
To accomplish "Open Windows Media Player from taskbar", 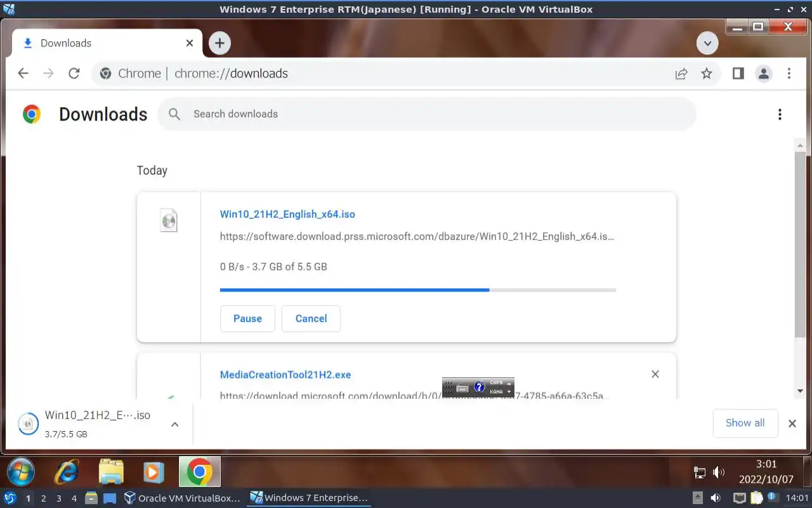I will click(x=153, y=472).
